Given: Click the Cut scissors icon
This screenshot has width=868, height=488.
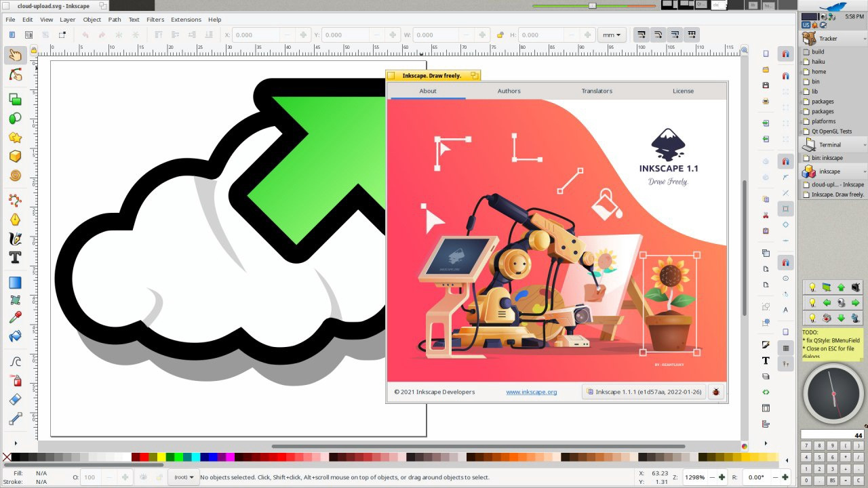Looking at the screenshot, I should click(x=766, y=215).
